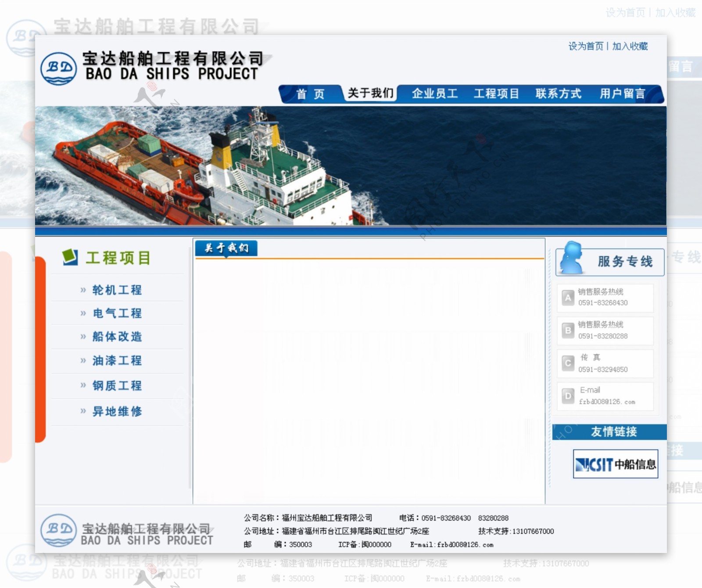Viewport: 702px width, 588px height.
Task: Click the D E-mail badge icon
Action: click(x=568, y=396)
